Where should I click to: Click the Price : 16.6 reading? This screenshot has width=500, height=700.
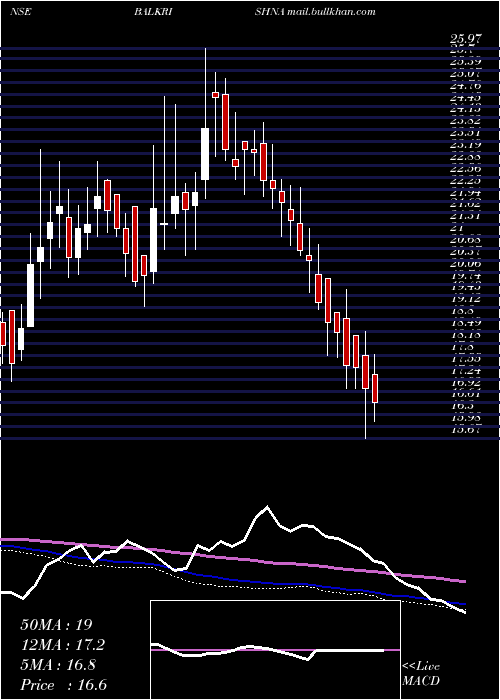pyautogui.click(x=63, y=685)
